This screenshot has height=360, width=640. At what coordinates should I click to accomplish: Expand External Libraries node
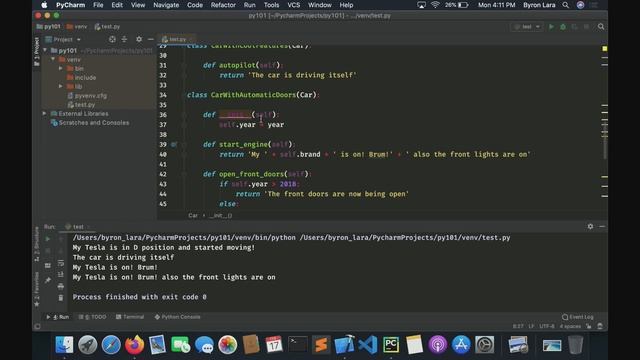(x=45, y=113)
